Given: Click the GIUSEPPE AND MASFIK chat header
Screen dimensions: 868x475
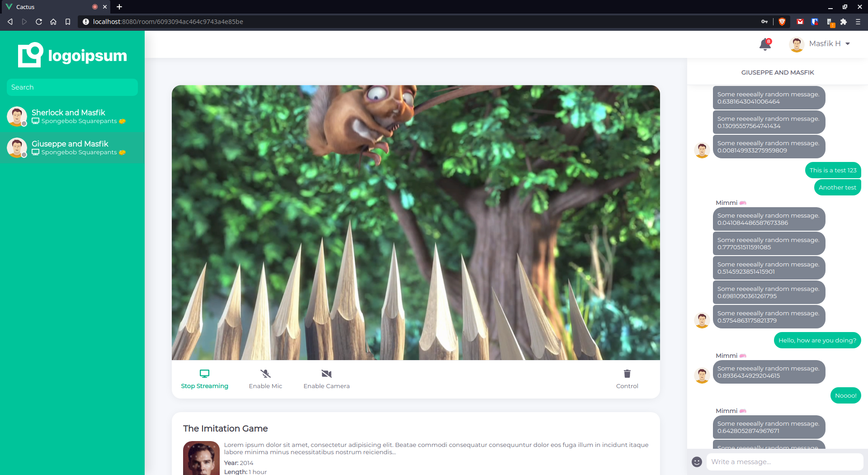Looking at the screenshot, I should [778, 72].
